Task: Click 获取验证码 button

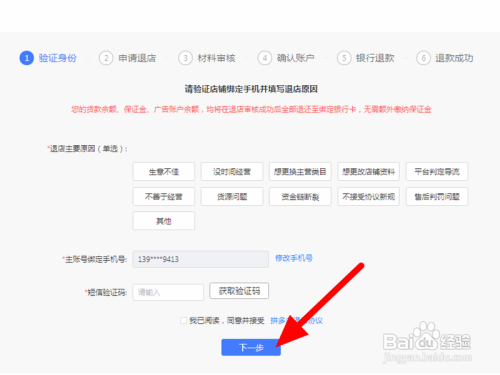Action: click(239, 291)
